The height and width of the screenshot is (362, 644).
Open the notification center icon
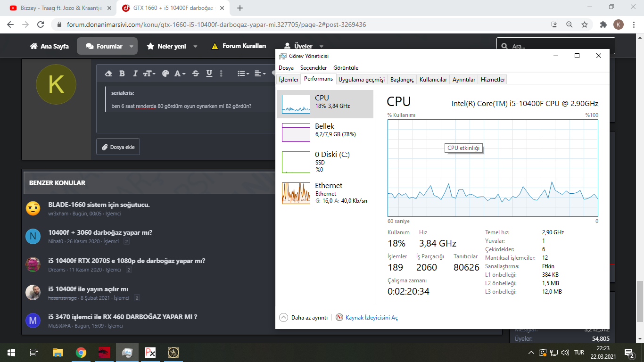[629, 352]
